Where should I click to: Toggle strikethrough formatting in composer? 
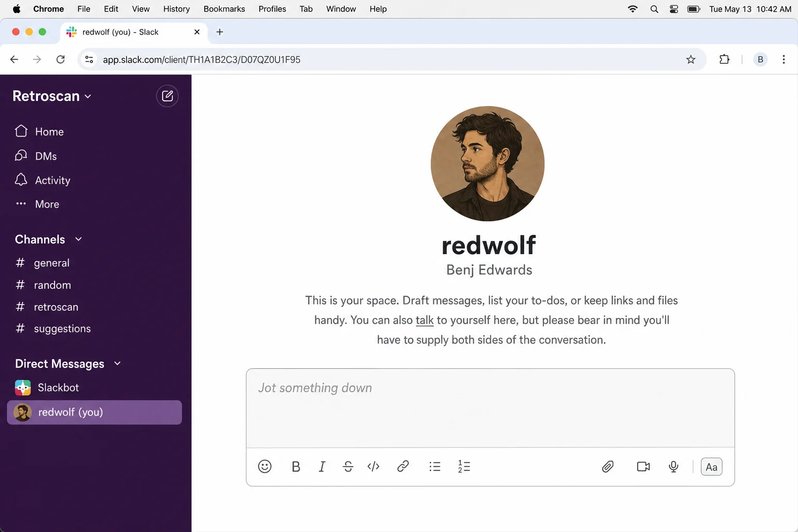click(x=348, y=467)
